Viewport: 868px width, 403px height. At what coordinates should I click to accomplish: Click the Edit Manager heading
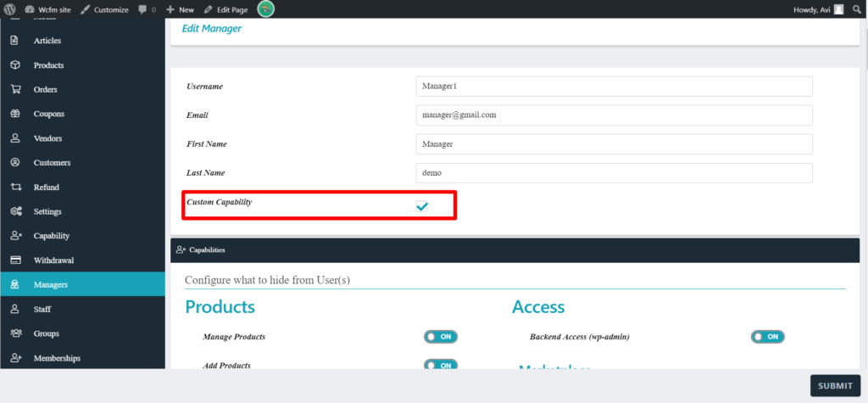coord(211,28)
